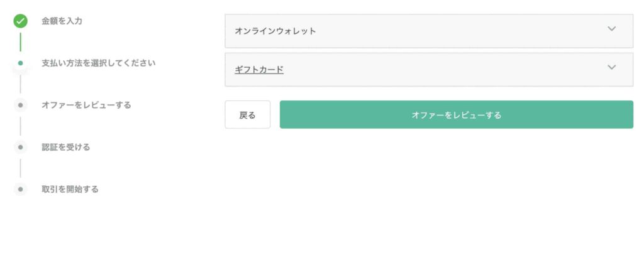Screen dimensions: 644x253
Task: Click the green progress line below the checkmark
Action: tap(20, 41)
